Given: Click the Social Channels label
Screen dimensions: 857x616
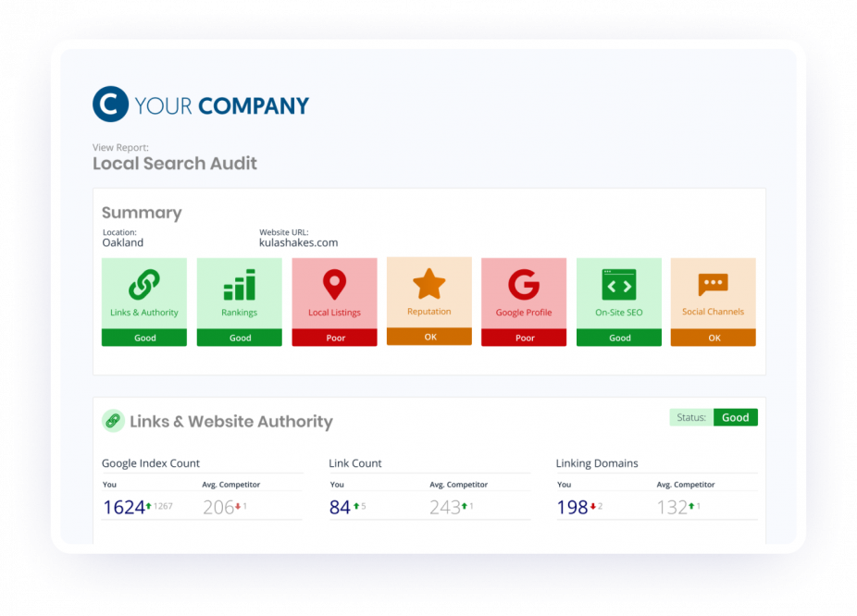Looking at the screenshot, I should coord(714,312).
